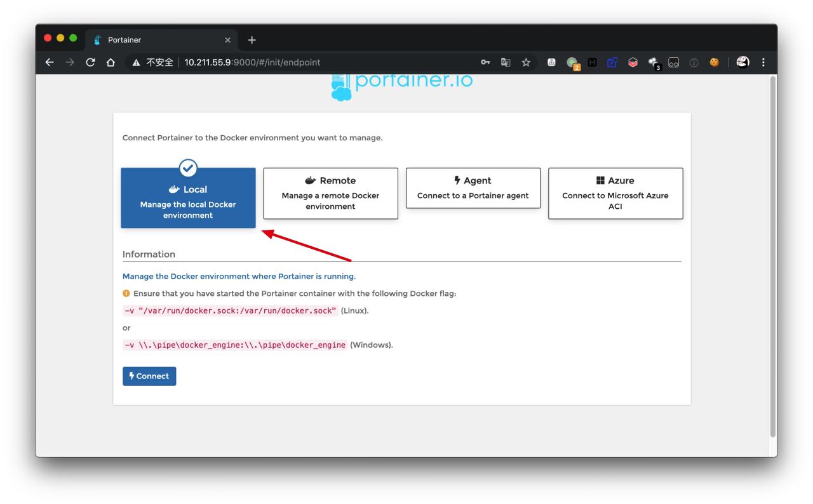Open the cookie extension icon
Image resolution: width=813 pixels, height=504 pixels.
coord(714,62)
